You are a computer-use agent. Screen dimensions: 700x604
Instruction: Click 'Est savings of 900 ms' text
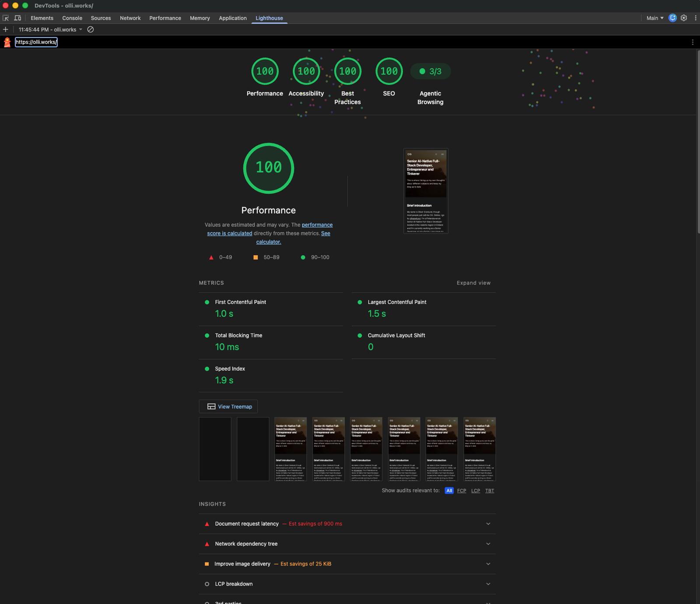[x=315, y=524]
